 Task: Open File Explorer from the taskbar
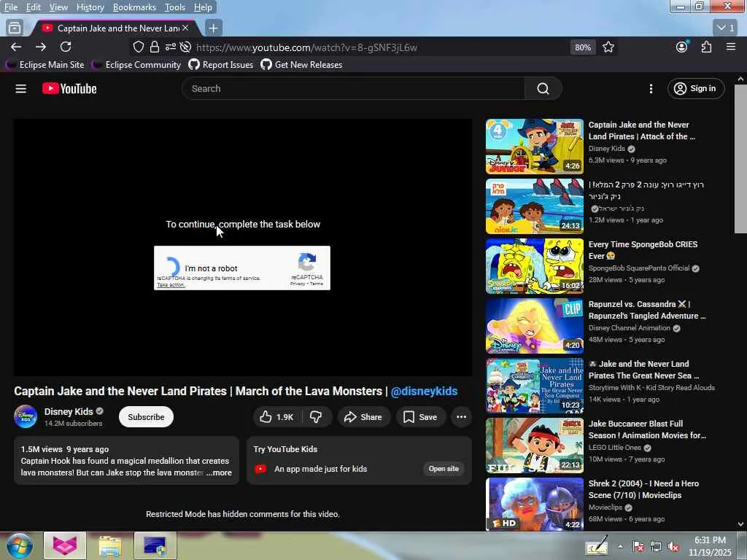110,545
